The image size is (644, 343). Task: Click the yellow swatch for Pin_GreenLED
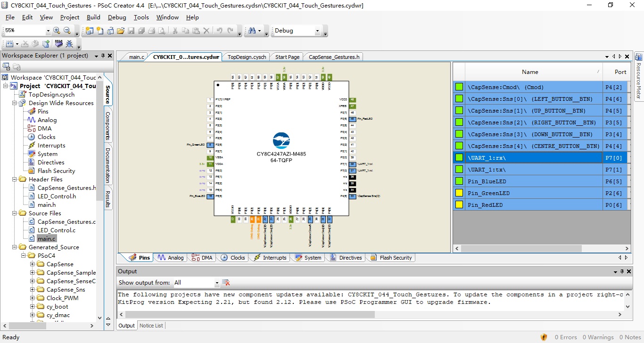pyautogui.click(x=459, y=193)
